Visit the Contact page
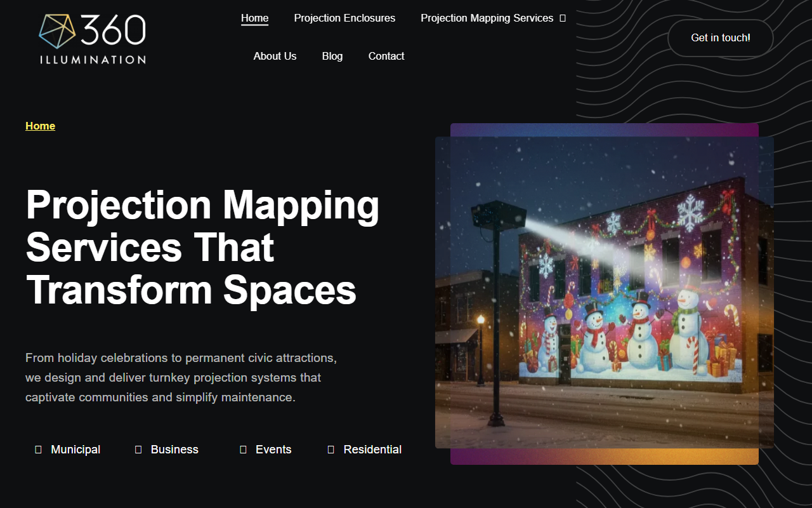Image resolution: width=812 pixels, height=508 pixels. click(x=386, y=56)
